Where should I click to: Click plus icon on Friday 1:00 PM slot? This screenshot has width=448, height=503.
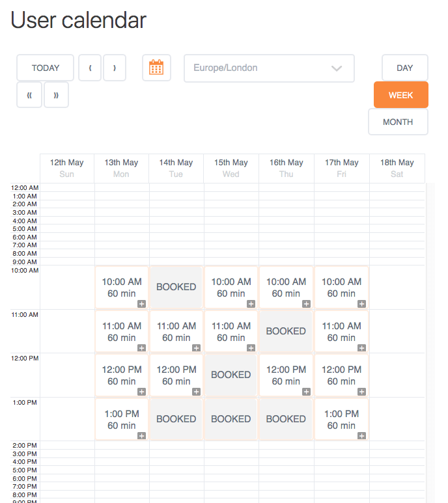click(x=361, y=435)
